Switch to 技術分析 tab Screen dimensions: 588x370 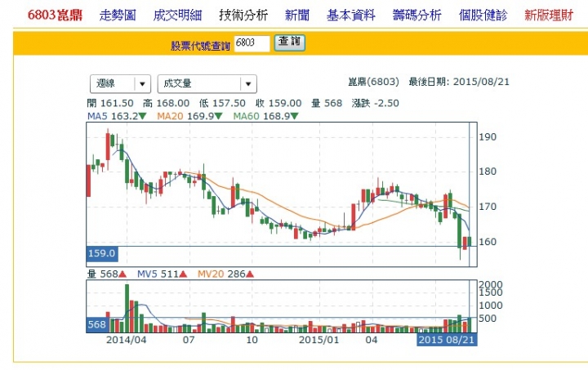point(243,16)
